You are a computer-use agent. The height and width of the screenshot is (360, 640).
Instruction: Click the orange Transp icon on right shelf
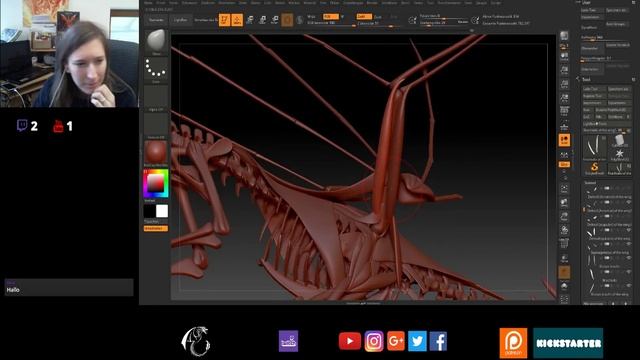click(564, 272)
